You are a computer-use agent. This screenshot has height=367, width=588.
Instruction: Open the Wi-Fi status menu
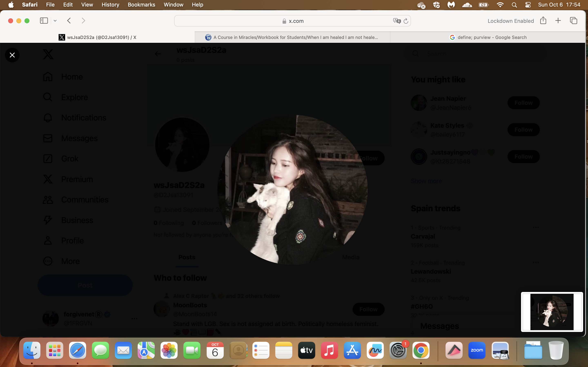coord(500,5)
